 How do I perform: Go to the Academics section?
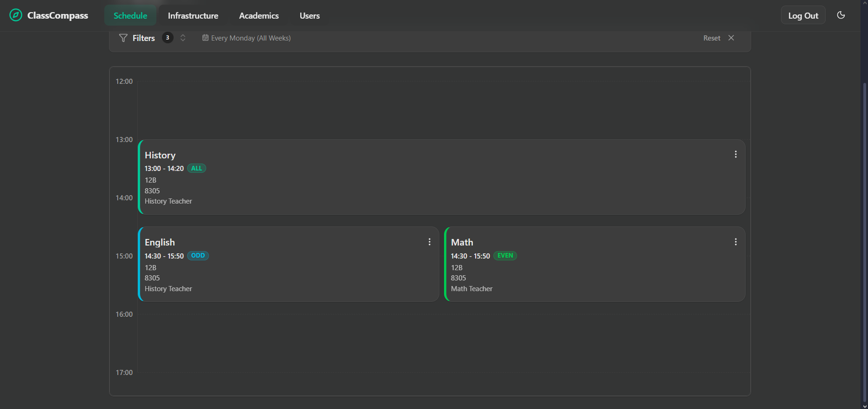pos(259,16)
